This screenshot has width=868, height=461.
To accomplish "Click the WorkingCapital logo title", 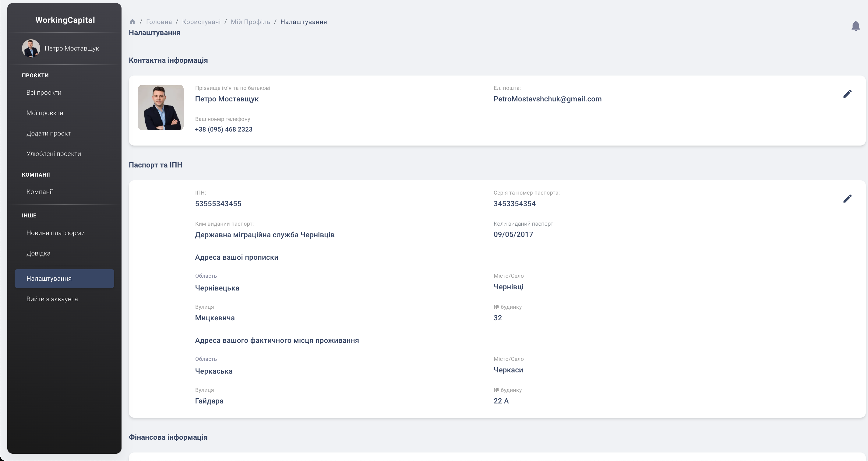I will (x=65, y=20).
